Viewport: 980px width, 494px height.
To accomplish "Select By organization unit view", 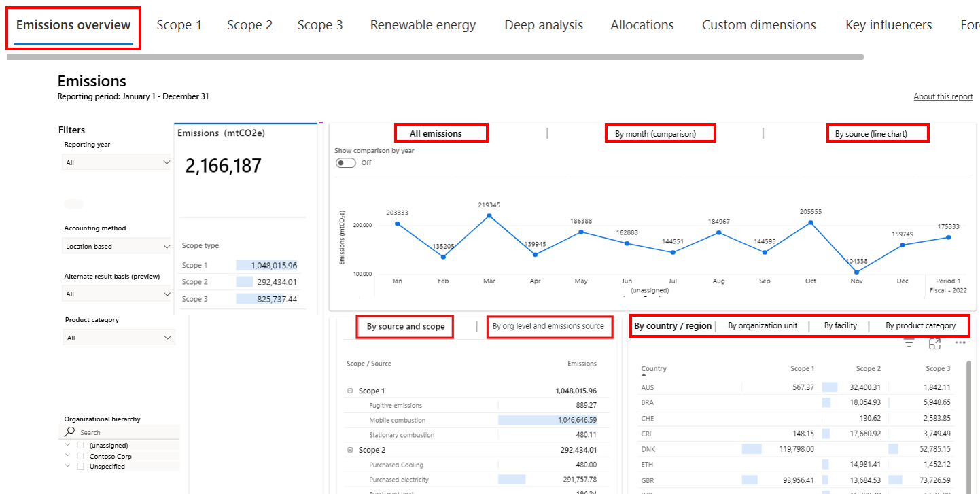I will 763,325.
